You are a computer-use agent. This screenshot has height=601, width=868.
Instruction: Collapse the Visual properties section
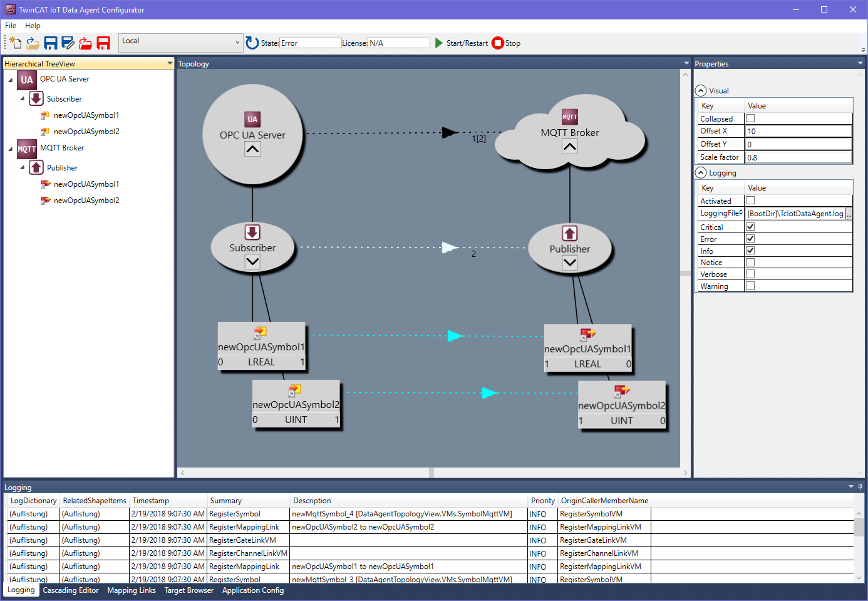(x=701, y=90)
